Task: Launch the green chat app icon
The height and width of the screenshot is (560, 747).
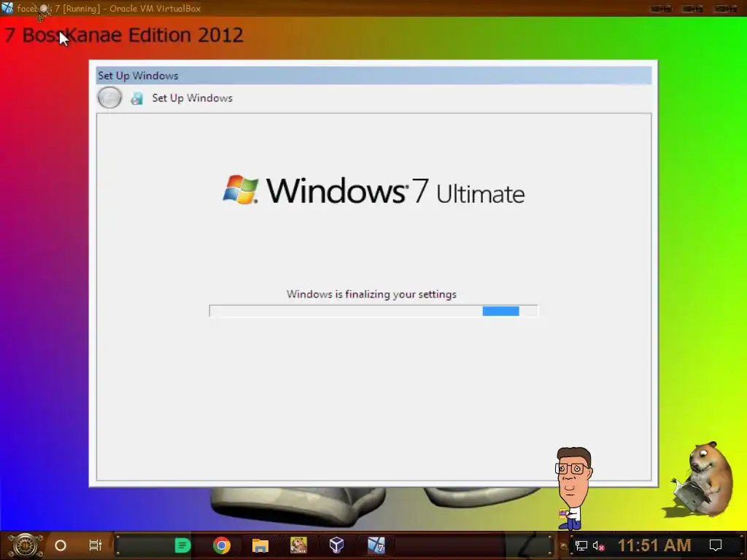Action: point(182,545)
